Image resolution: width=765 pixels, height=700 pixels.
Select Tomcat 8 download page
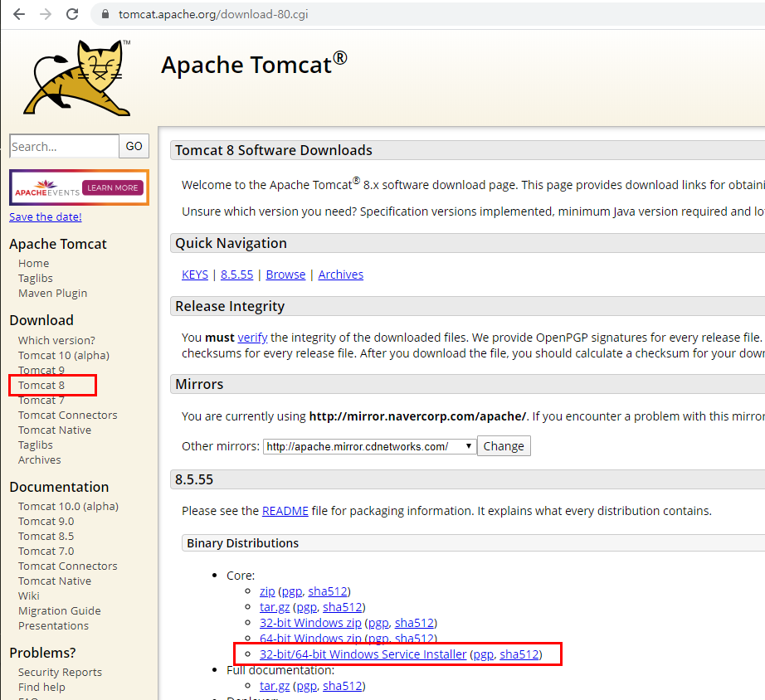[41, 386]
